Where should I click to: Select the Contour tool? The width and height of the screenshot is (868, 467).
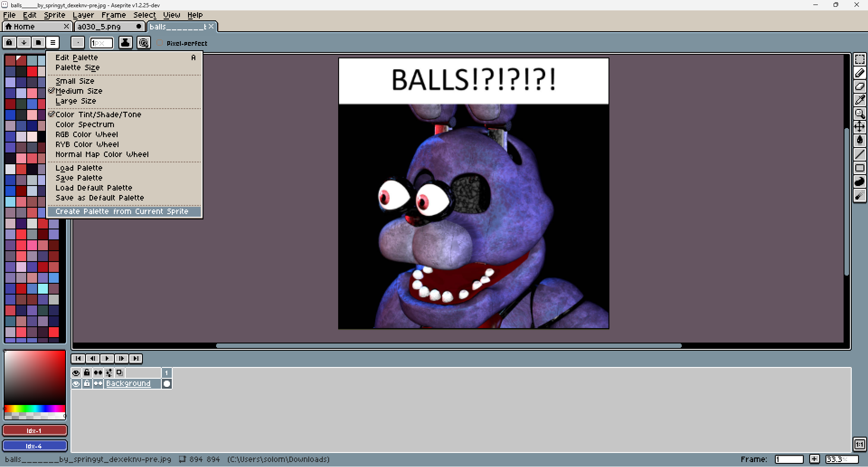click(859, 181)
